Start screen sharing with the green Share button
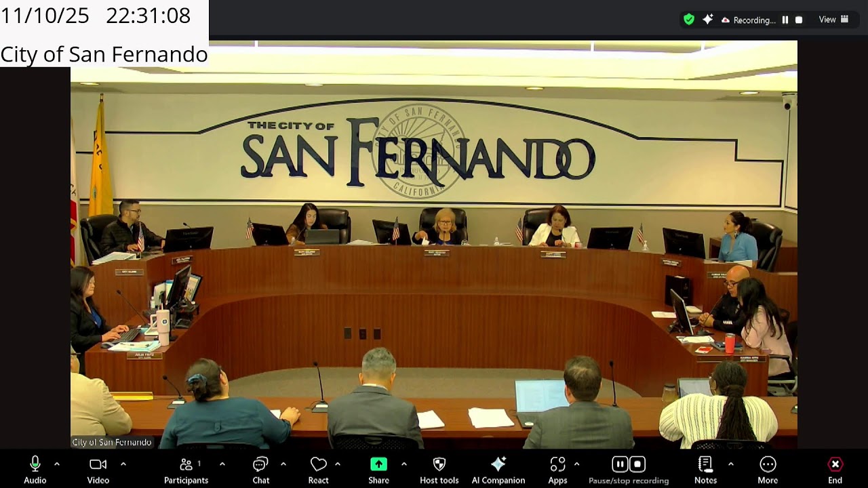Viewport: 868px width, 488px height. click(378, 470)
